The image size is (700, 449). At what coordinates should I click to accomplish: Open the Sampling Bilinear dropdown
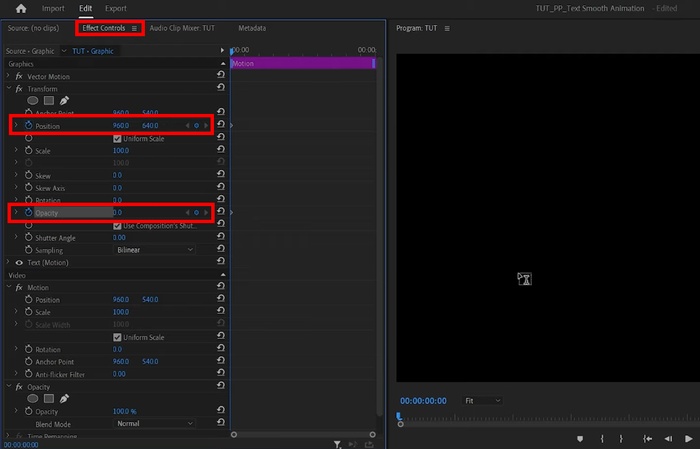click(154, 250)
